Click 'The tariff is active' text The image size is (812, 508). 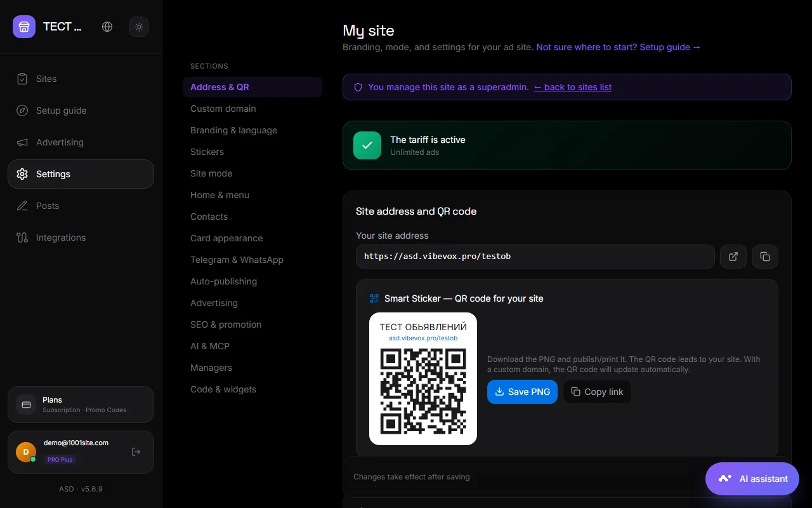[428, 140]
